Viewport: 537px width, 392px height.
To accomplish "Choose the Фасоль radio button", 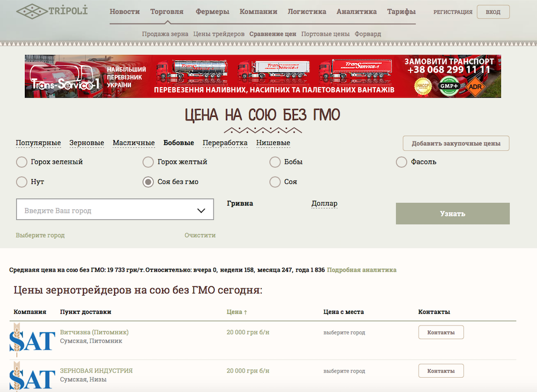I will pos(401,162).
